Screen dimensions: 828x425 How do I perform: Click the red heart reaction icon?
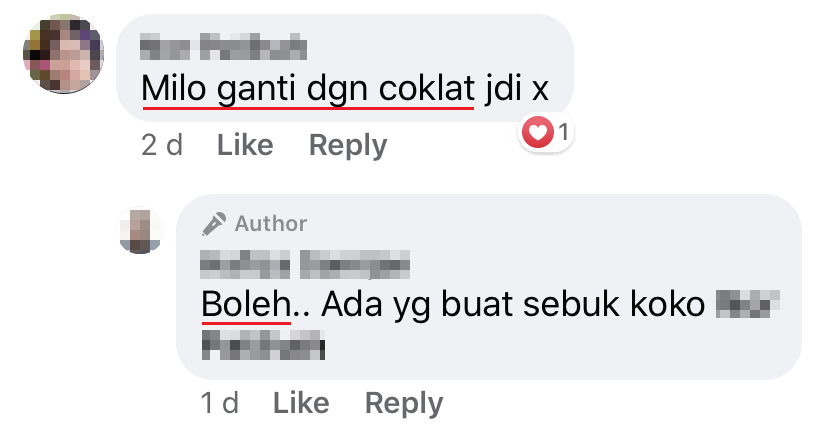(537, 132)
